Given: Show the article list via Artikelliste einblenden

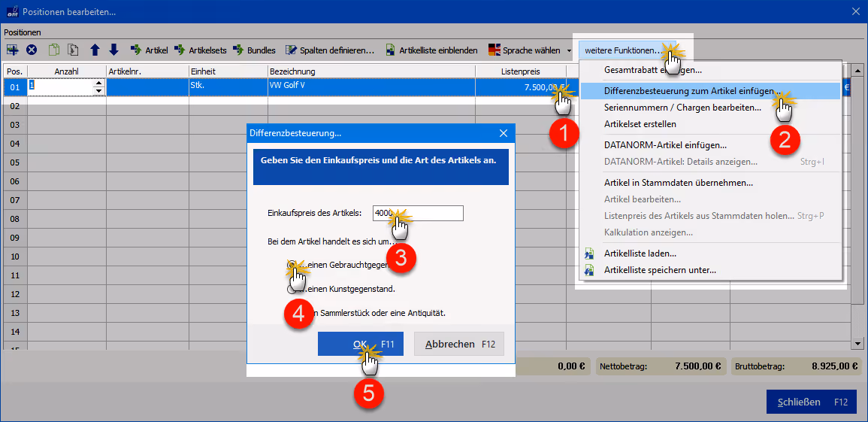Looking at the screenshot, I should pyautogui.click(x=431, y=50).
